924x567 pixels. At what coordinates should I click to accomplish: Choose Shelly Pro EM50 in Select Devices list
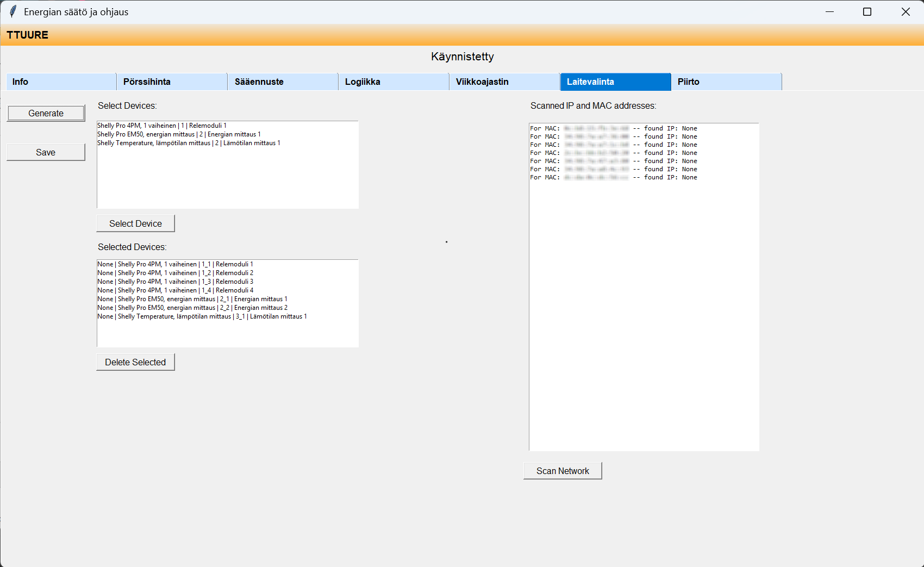(x=179, y=134)
